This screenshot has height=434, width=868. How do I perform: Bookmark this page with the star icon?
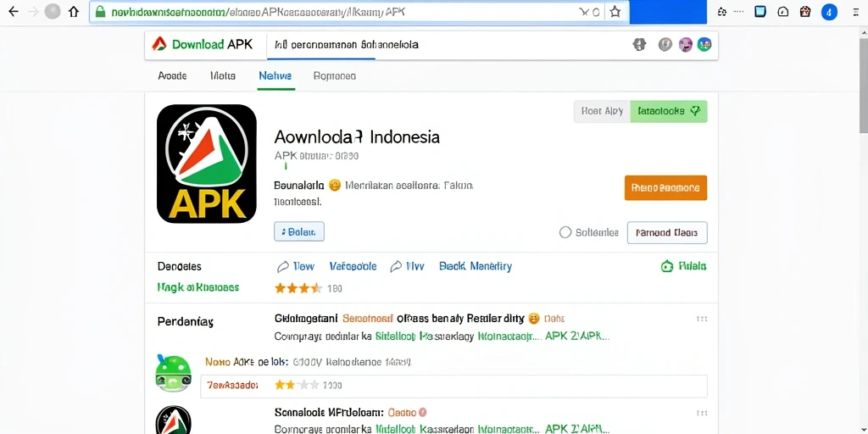click(615, 12)
